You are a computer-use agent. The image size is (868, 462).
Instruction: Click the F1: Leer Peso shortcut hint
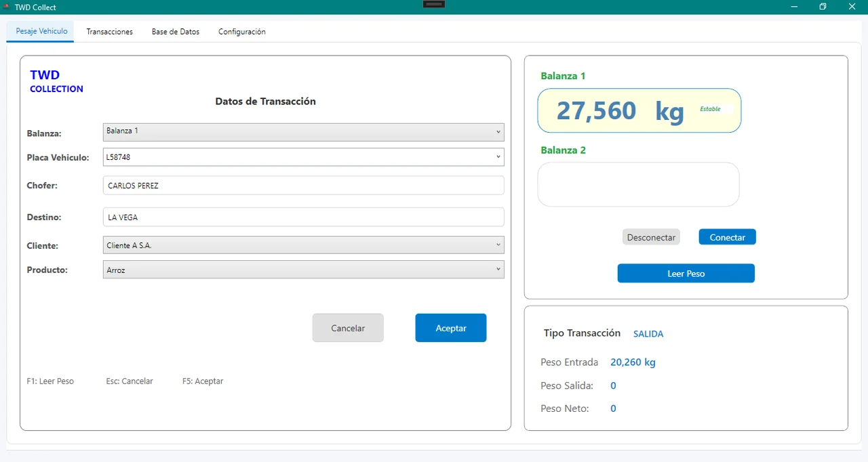coord(50,381)
